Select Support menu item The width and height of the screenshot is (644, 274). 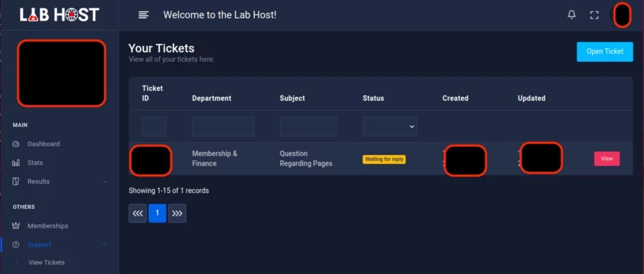tap(40, 245)
